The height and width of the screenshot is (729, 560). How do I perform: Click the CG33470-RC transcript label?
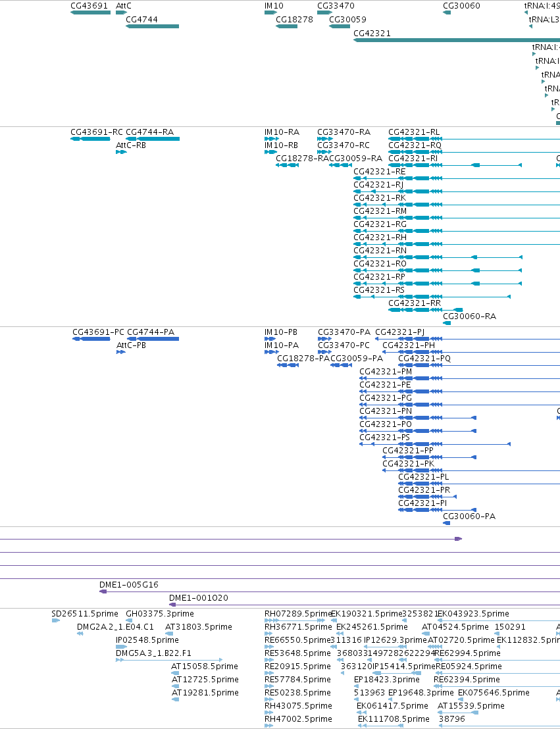pos(344,145)
